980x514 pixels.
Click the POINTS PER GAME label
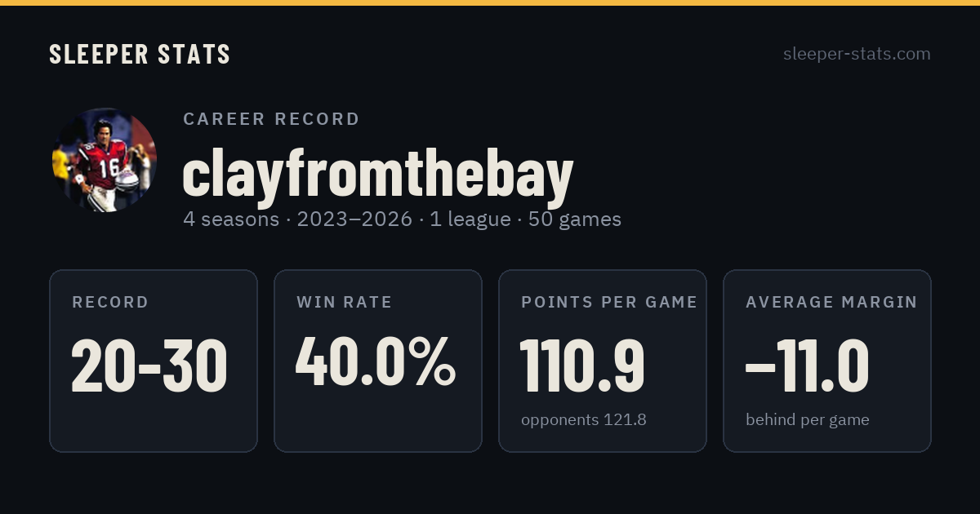pos(609,303)
